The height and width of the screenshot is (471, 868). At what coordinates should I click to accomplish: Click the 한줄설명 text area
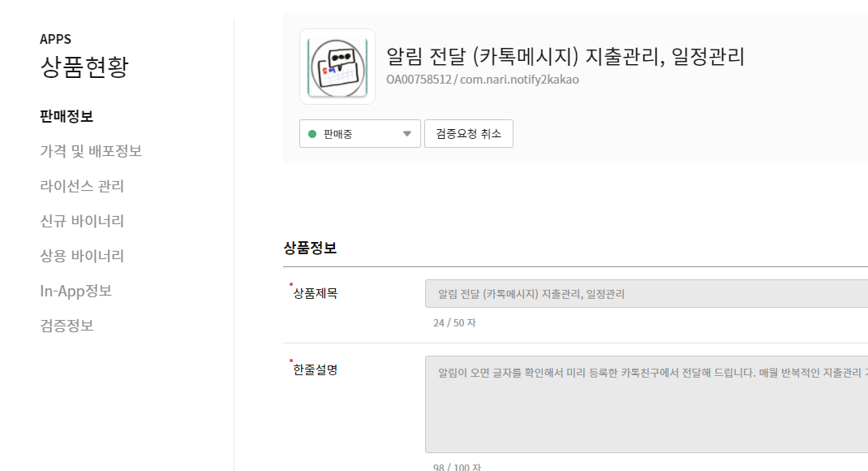(x=646, y=404)
